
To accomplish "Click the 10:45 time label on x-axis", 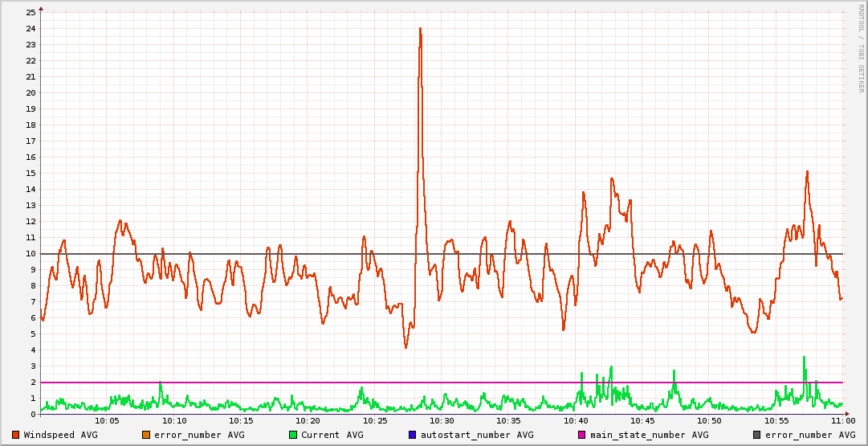I will [642, 420].
